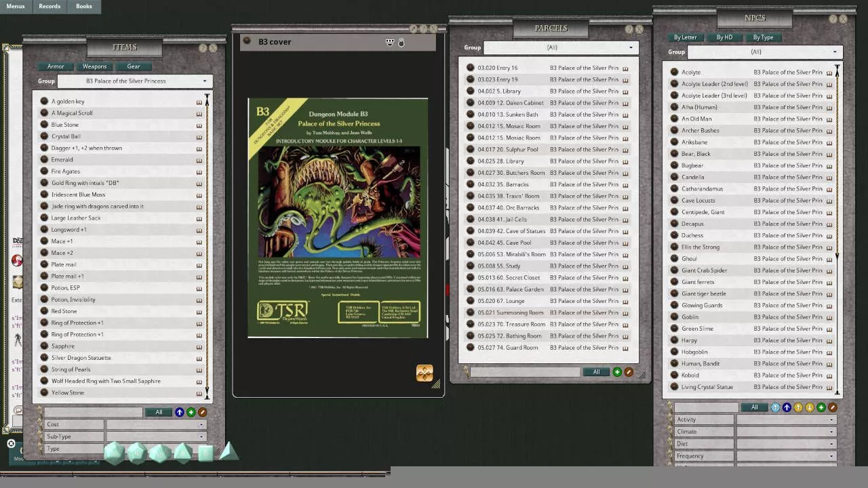The width and height of the screenshot is (868, 488).
Task: Open the Menus menu in top bar
Action: [16, 6]
